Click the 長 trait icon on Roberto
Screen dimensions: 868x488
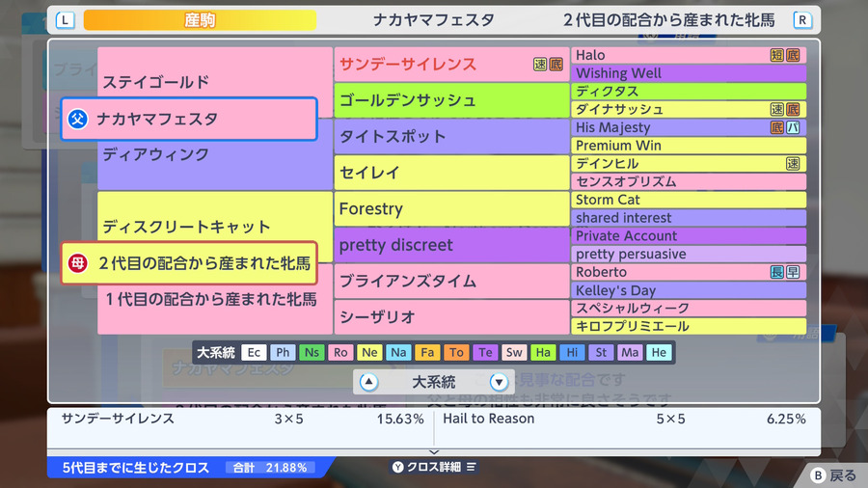[777, 272]
